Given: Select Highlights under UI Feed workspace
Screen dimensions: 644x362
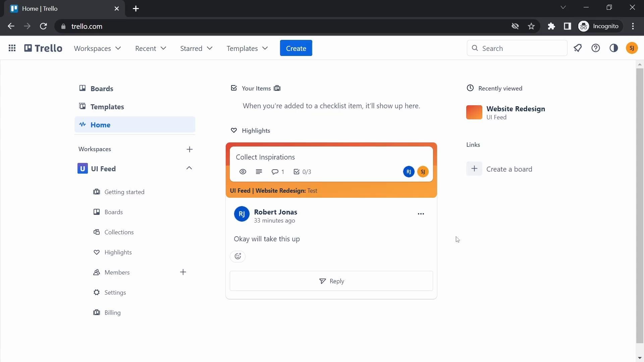Looking at the screenshot, I should (x=118, y=252).
